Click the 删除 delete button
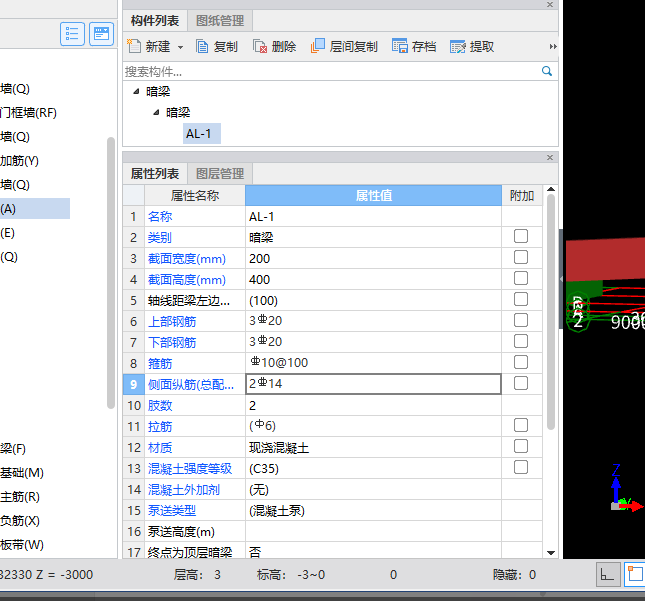Screen dimensions: 645x601 tap(274, 46)
